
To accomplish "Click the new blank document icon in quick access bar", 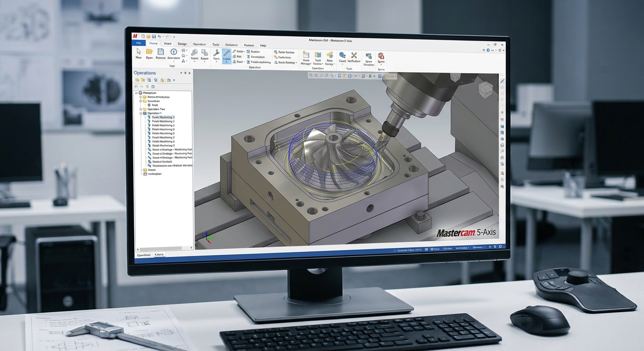I will point(143,37).
